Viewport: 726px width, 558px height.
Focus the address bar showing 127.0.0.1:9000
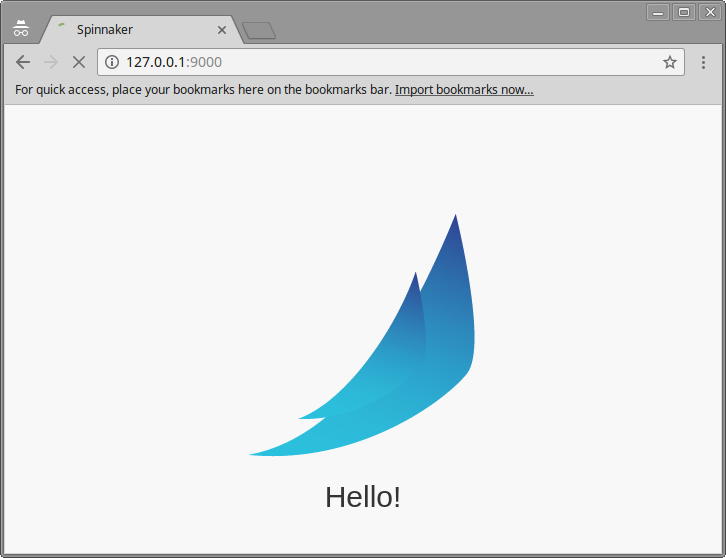[391, 62]
